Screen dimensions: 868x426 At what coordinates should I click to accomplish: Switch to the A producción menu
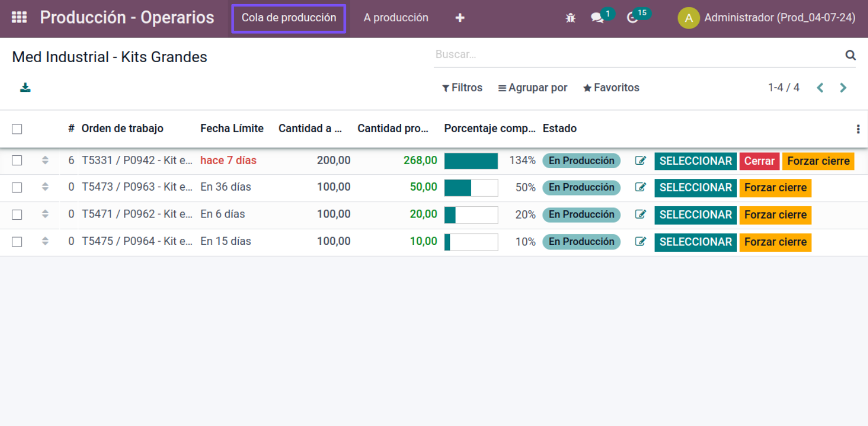coord(396,18)
